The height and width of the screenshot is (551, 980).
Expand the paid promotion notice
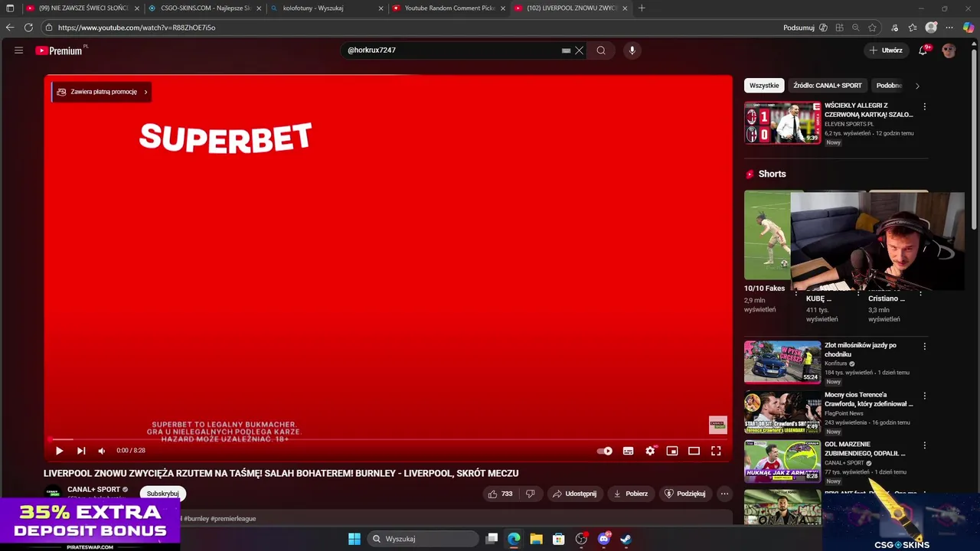(x=101, y=92)
